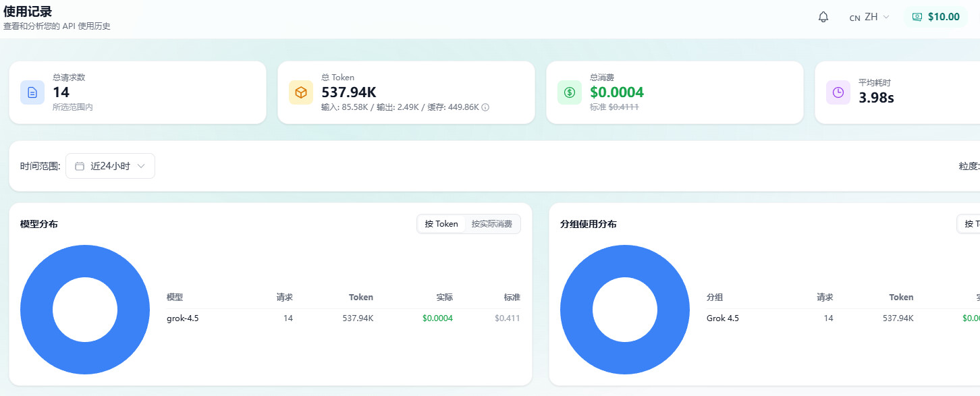
Task: Click the chevron next to ZH
Action: pos(886,17)
